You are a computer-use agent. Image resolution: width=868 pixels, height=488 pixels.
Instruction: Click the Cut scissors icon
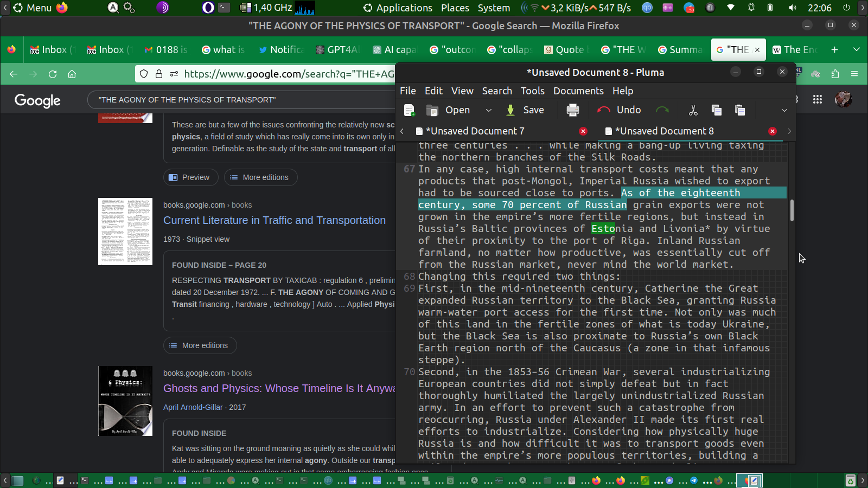point(693,110)
